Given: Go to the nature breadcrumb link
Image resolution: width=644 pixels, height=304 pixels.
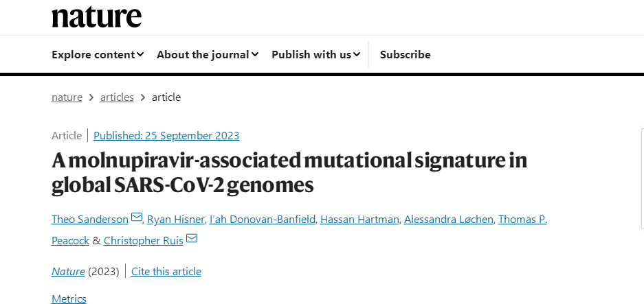Looking at the screenshot, I should [67, 97].
